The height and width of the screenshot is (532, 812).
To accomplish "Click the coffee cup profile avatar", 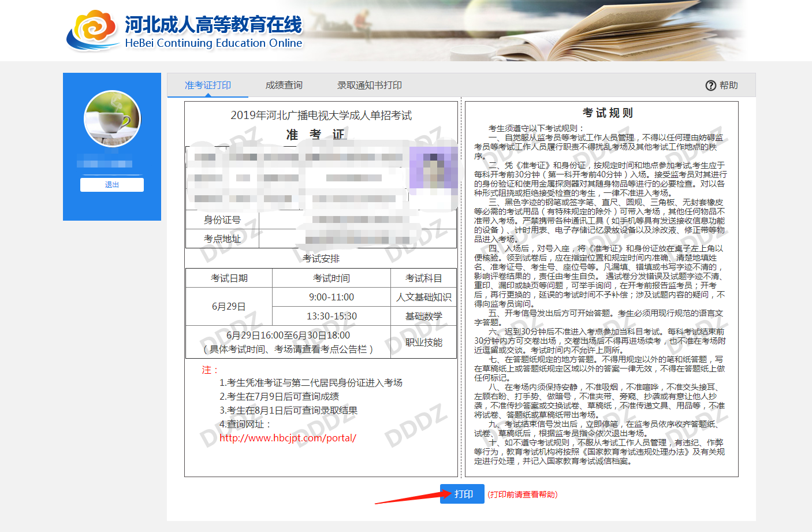I will (x=112, y=118).
